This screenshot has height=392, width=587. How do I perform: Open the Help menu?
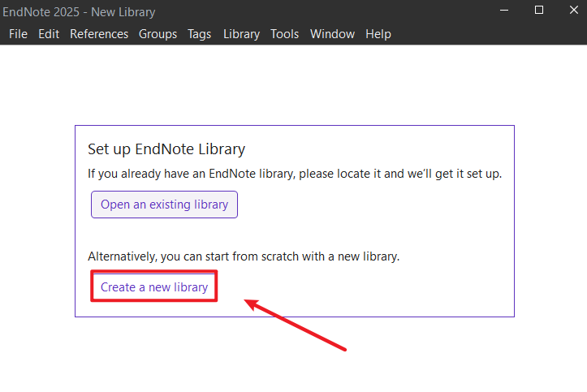378,34
